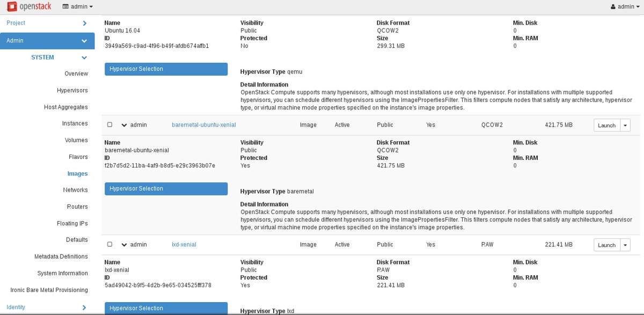Open actions dropdown beside baremetal-ubuntu-xenial Launch
Viewport: 644px width, 315px height.
[625, 125]
